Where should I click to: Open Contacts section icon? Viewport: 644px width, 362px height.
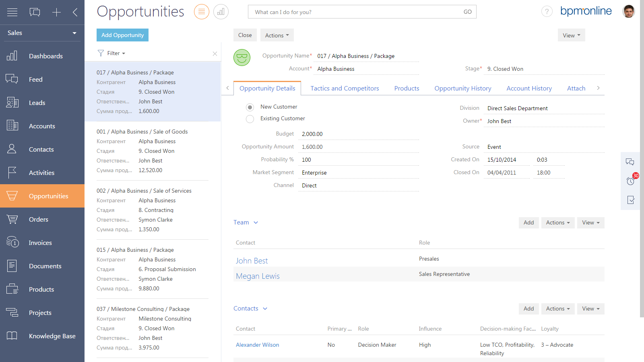coord(12,149)
